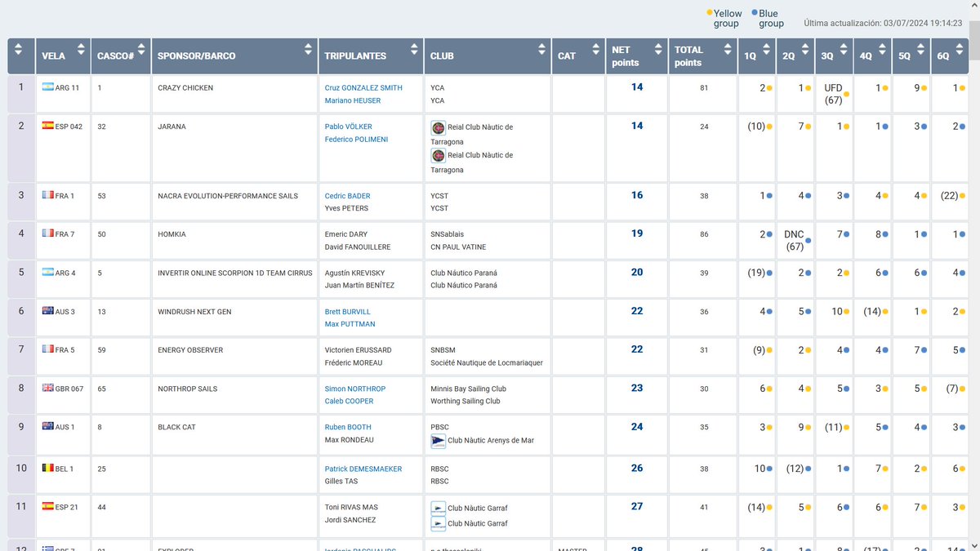Select the HOMKIA boat name
980x551 pixels.
(171, 234)
